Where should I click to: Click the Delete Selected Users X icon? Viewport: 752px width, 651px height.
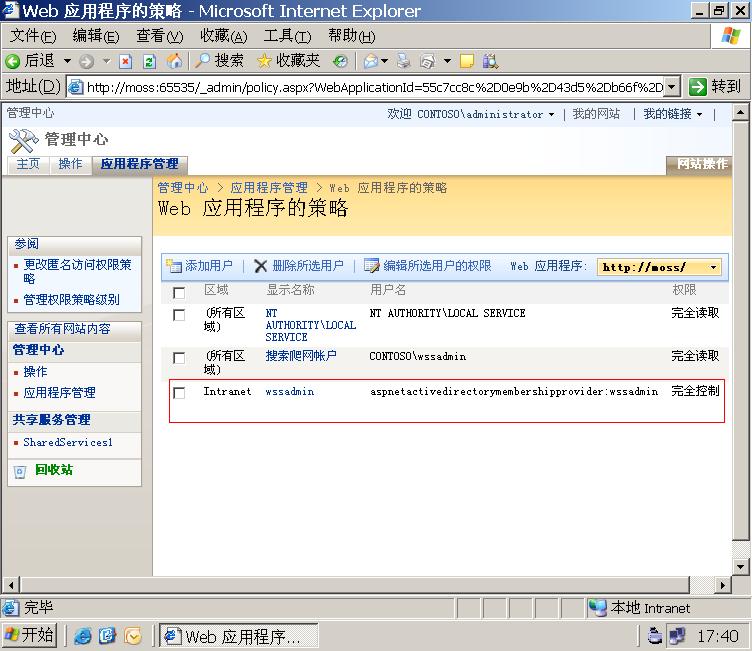pos(260,266)
